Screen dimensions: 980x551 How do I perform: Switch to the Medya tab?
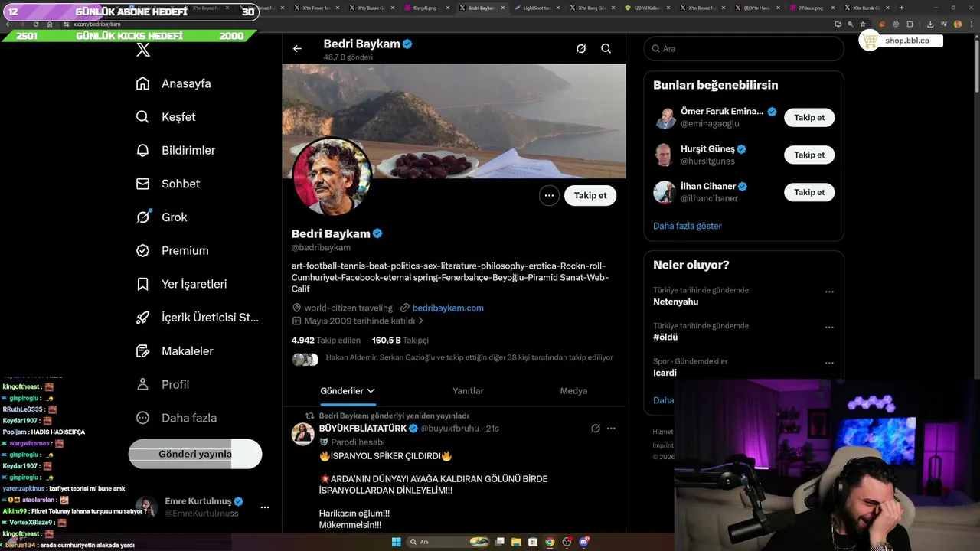coord(573,391)
